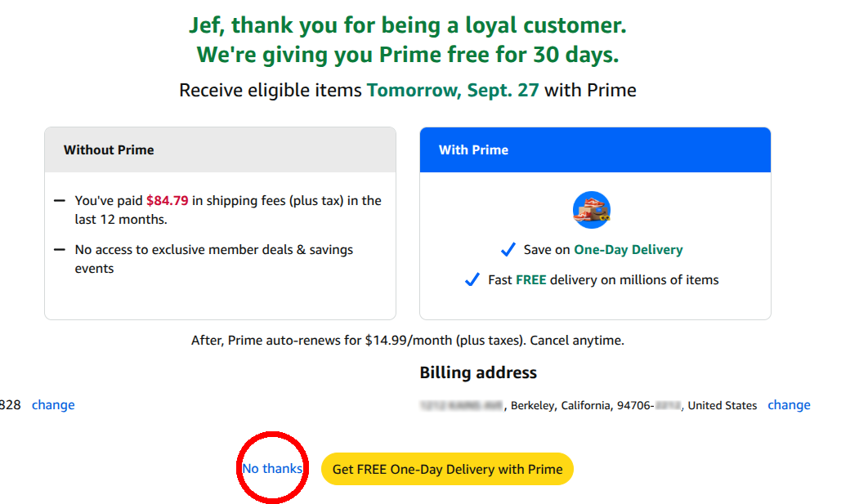Click checkmark beside Fast FREE delivery
Viewport: 859px width, 504px height.
point(472,279)
